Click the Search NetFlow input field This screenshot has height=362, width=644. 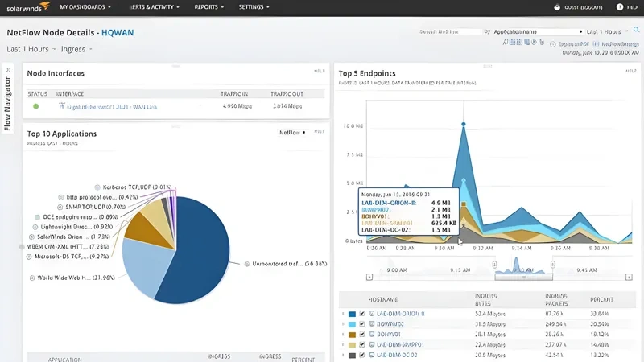point(449,31)
